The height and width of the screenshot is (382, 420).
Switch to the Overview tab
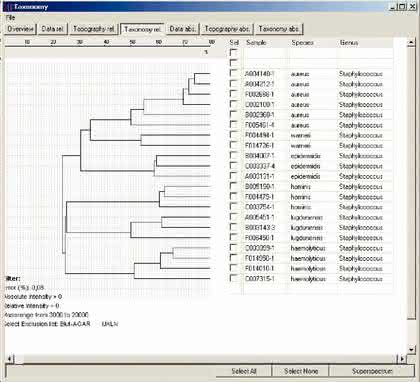pos(21,29)
